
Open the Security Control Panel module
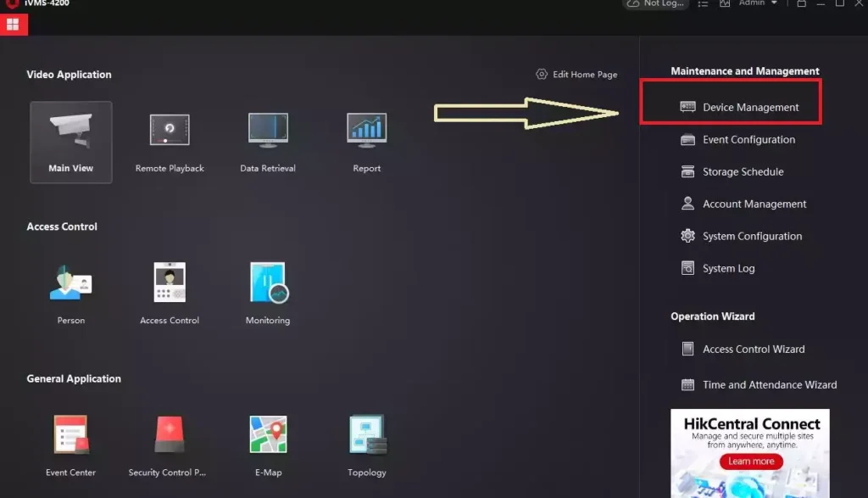(168, 445)
